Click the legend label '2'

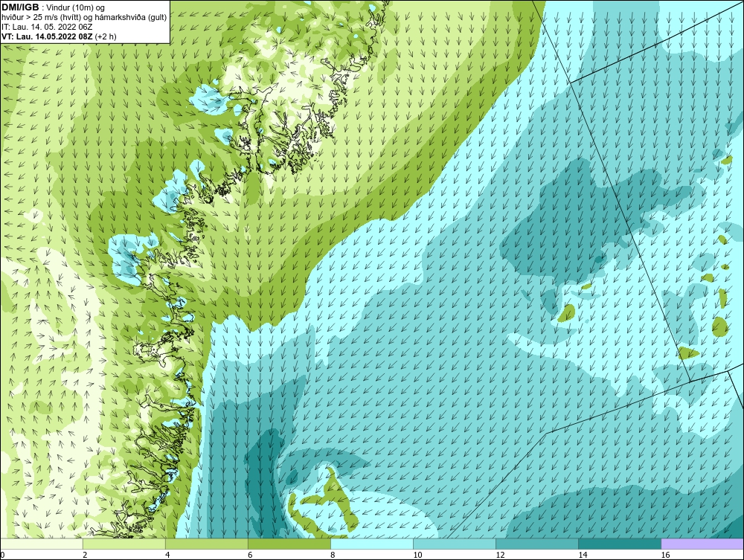[85, 555]
